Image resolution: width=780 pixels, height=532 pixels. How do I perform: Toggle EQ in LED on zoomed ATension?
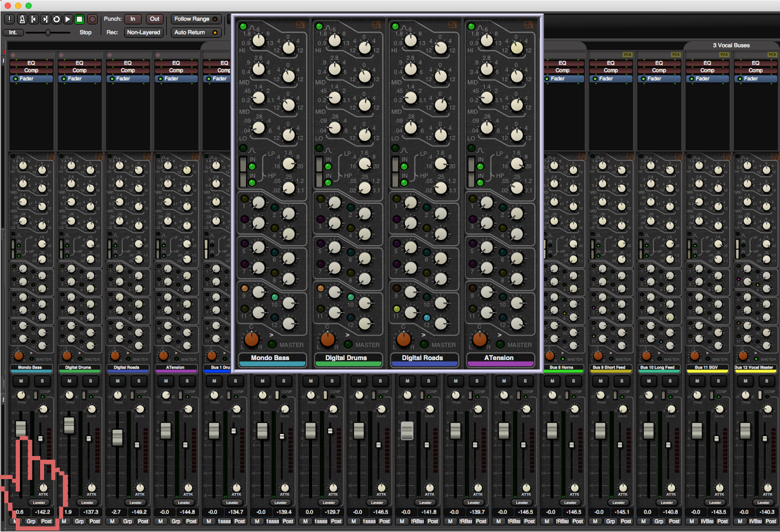(x=472, y=26)
